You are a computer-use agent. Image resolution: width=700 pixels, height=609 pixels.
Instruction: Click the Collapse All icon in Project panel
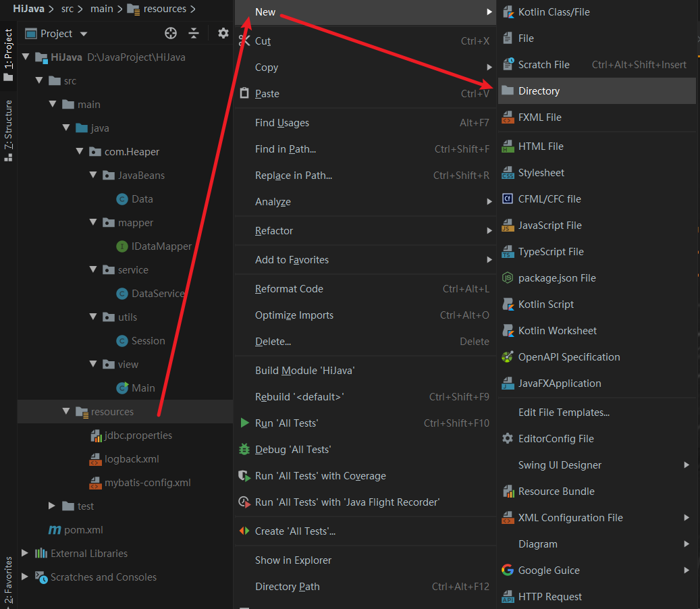(194, 34)
